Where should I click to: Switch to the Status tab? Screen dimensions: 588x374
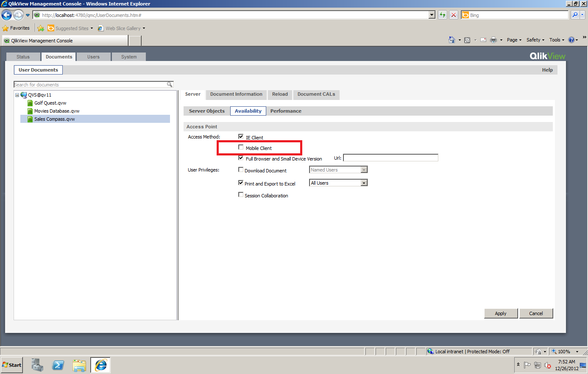[23, 57]
